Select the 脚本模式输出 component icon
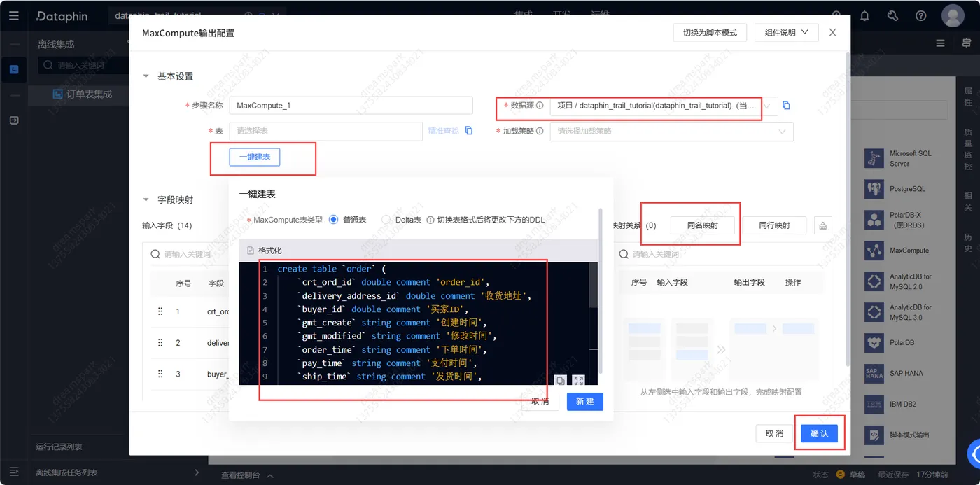 pos(874,435)
